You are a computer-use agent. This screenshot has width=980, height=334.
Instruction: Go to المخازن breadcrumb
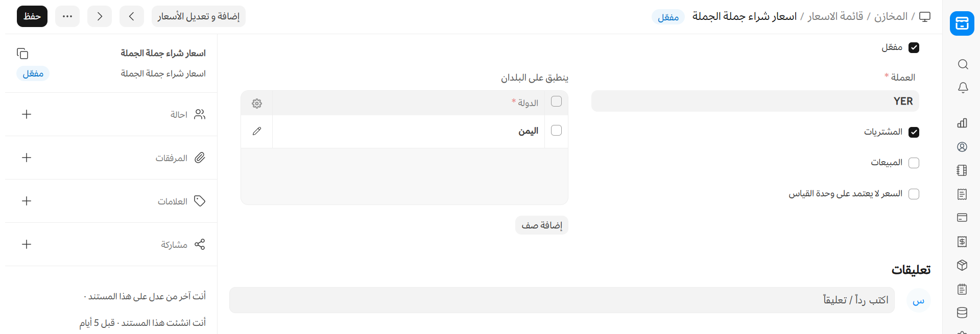click(x=891, y=16)
